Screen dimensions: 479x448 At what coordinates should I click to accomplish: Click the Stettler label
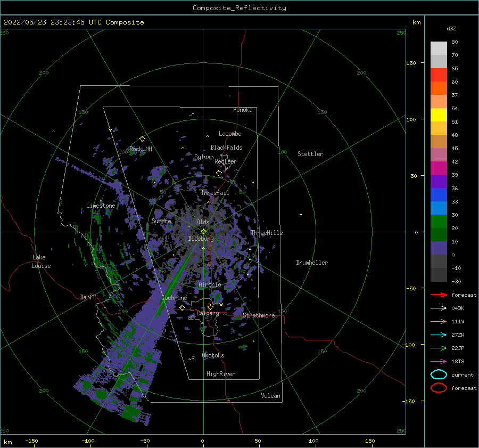pos(310,154)
